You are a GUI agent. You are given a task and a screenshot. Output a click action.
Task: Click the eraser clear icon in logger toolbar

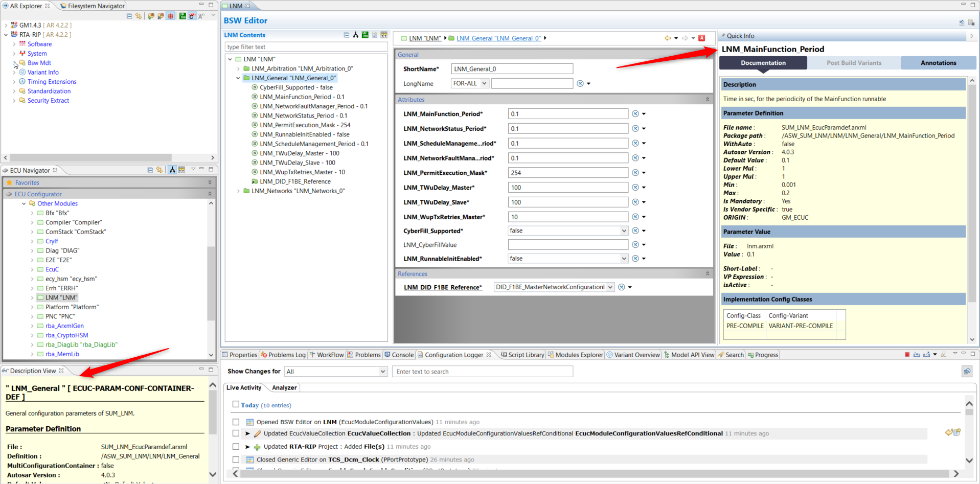pyautogui.click(x=944, y=354)
